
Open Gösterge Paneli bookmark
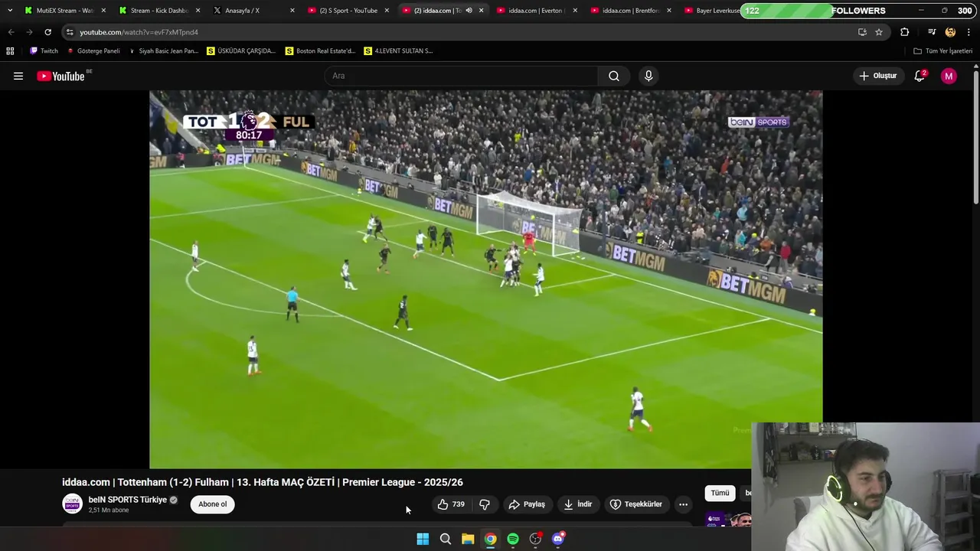(x=93, y=51)
